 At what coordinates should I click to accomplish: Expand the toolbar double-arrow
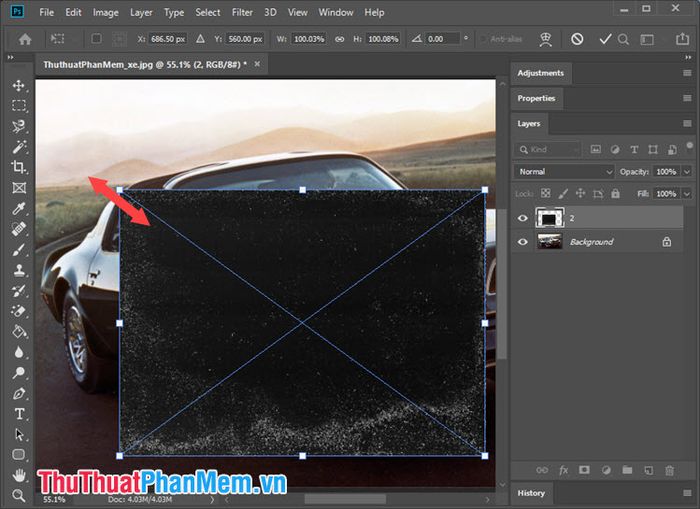[x=10, y=57]
